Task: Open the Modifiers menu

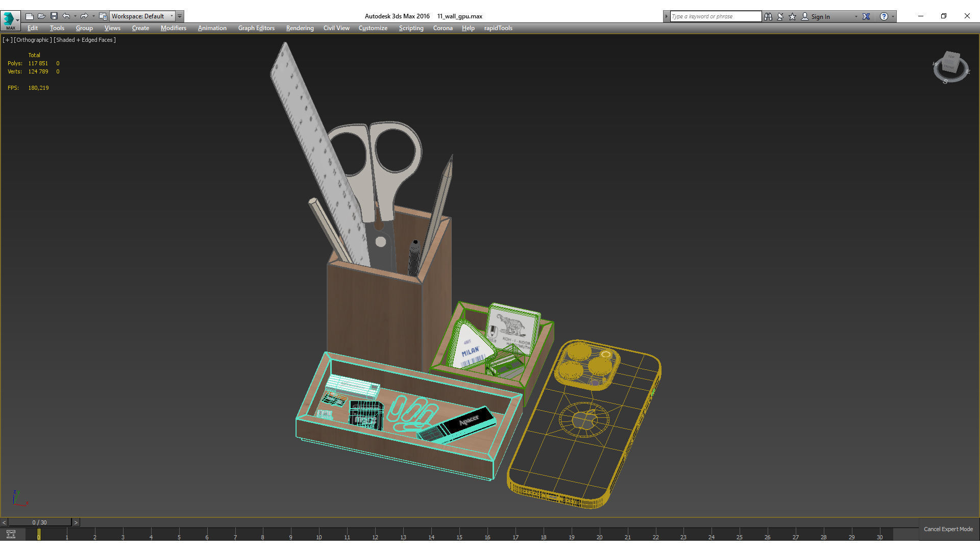Action: (173, 28)
